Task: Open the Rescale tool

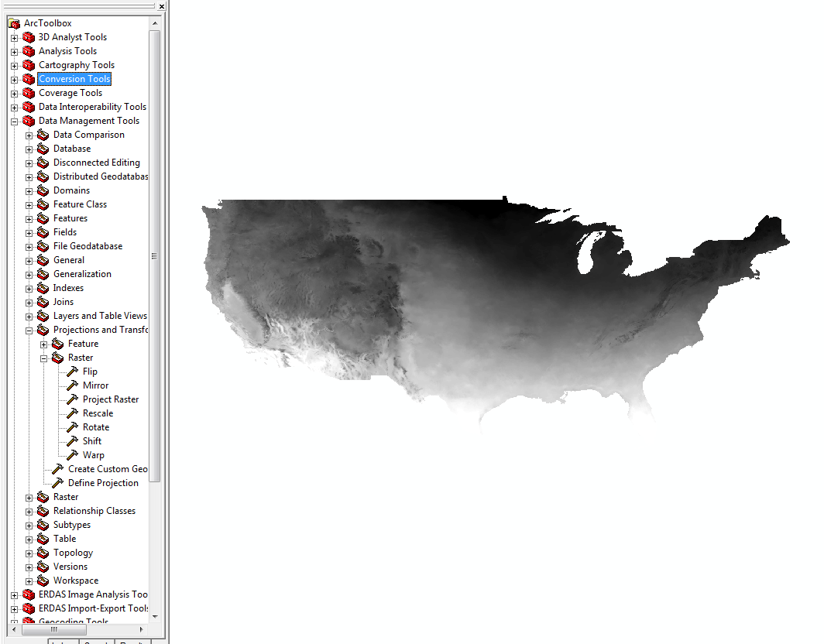Action: click(98, 413)
